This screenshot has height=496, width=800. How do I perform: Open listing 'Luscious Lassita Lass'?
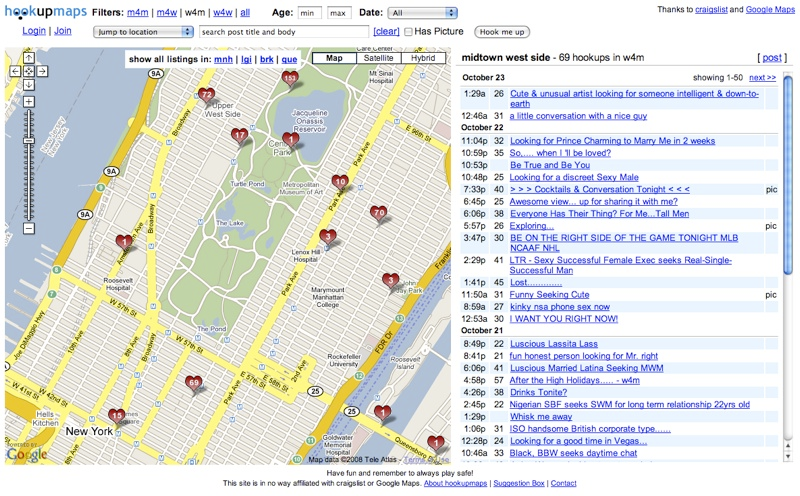pos(554,344)
